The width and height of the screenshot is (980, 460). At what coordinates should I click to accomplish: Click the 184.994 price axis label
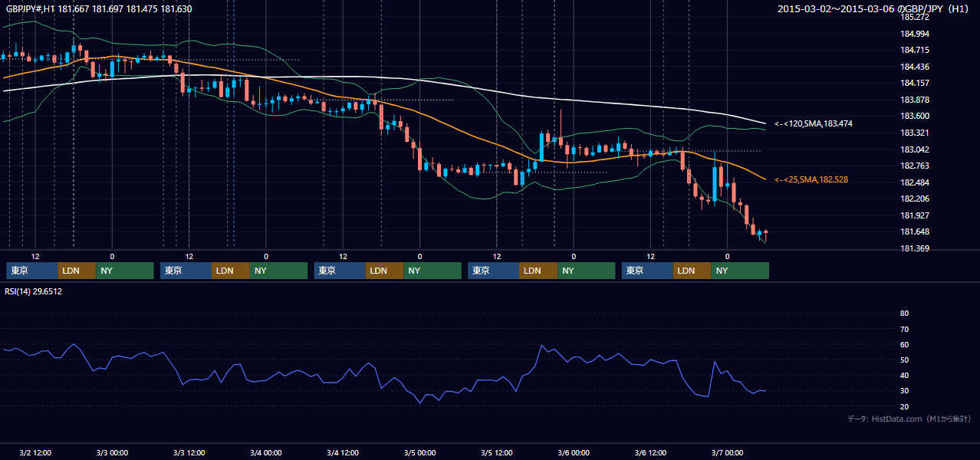(x=914, y=34)
